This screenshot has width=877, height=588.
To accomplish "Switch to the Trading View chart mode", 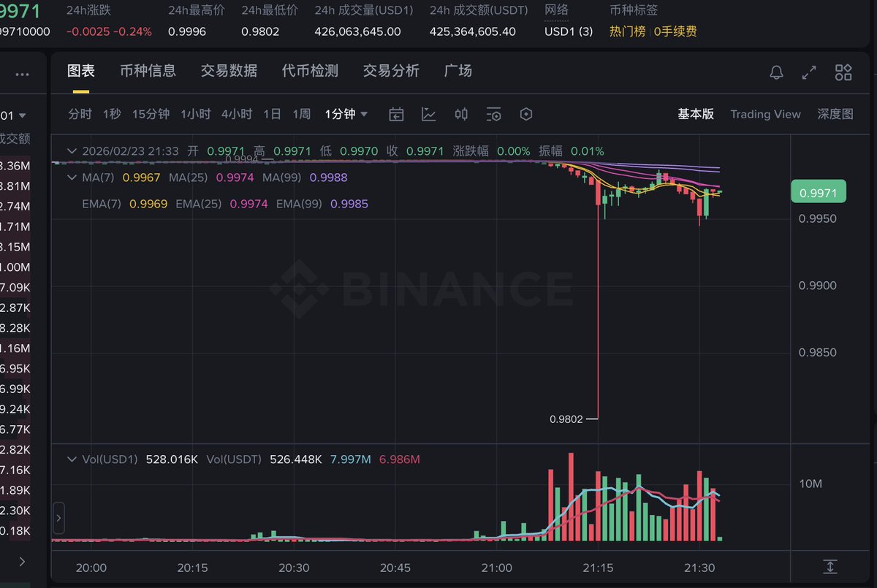I will 765,114.
